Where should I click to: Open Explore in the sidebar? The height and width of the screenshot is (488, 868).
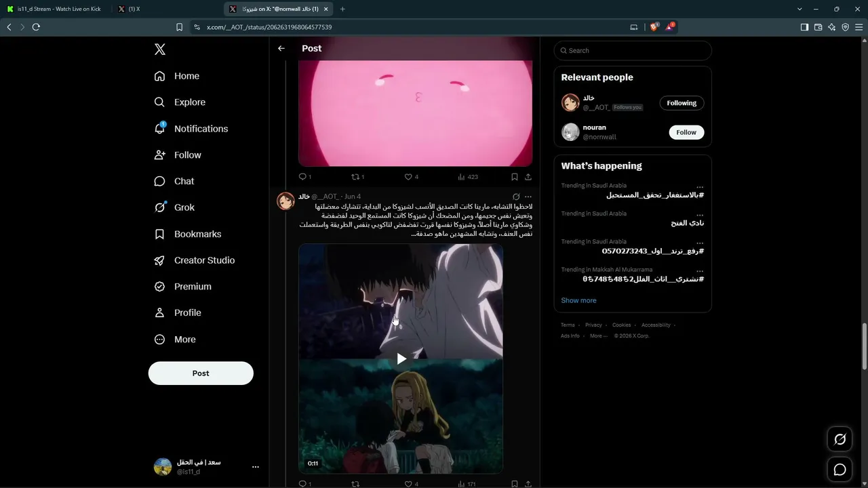(180, 102)
